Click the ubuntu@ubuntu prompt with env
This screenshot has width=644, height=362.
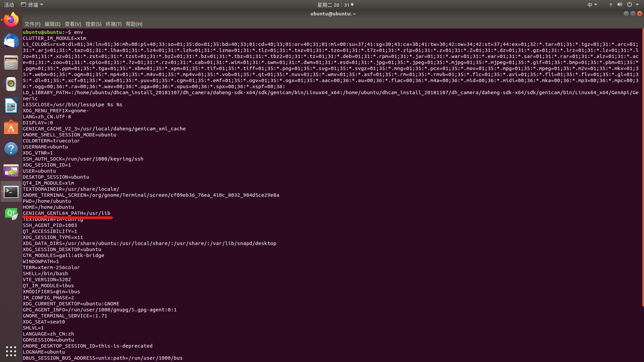(x=53, y=32)
